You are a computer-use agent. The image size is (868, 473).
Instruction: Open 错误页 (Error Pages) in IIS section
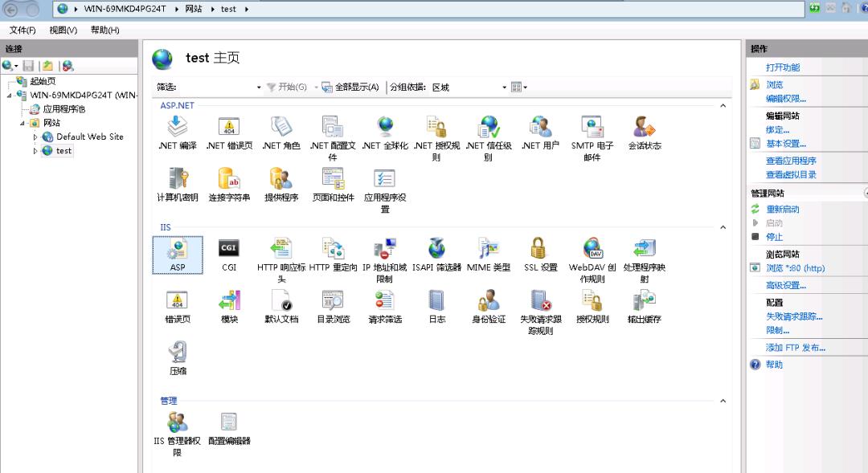point(177,304)
